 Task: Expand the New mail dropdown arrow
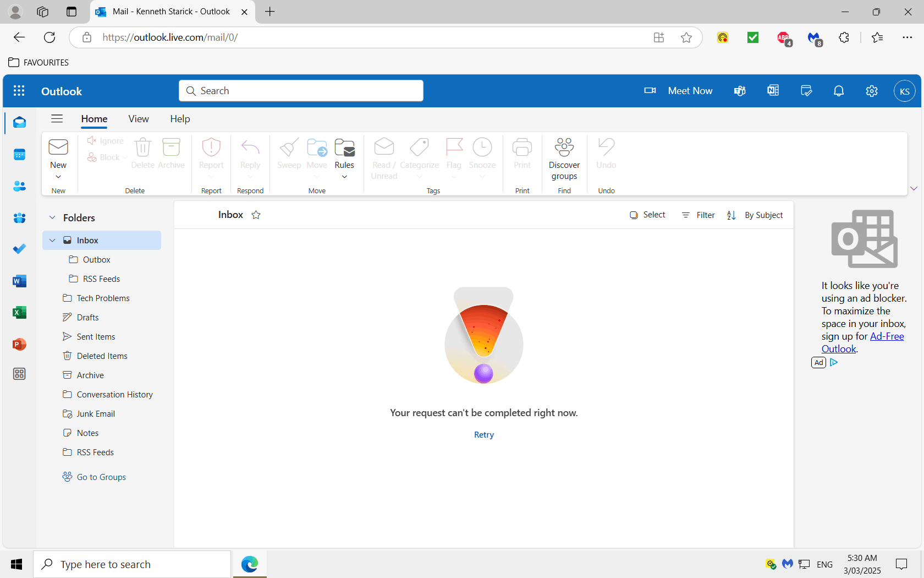point(58,177)
